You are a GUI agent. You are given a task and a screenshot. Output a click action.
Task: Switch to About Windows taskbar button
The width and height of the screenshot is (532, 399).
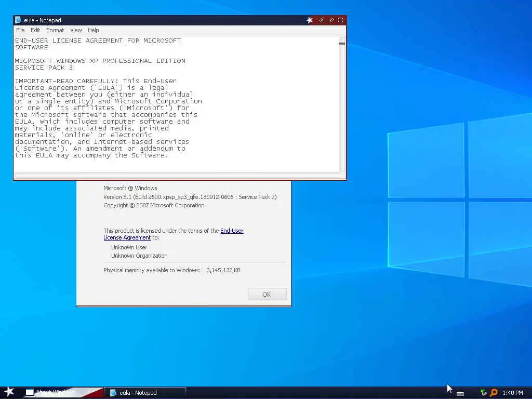click(x=63, y=393)
